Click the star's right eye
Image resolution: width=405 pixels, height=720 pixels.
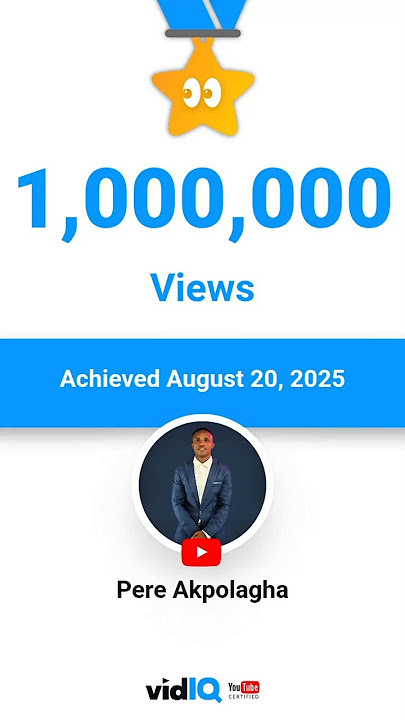(x=212, y=93)
